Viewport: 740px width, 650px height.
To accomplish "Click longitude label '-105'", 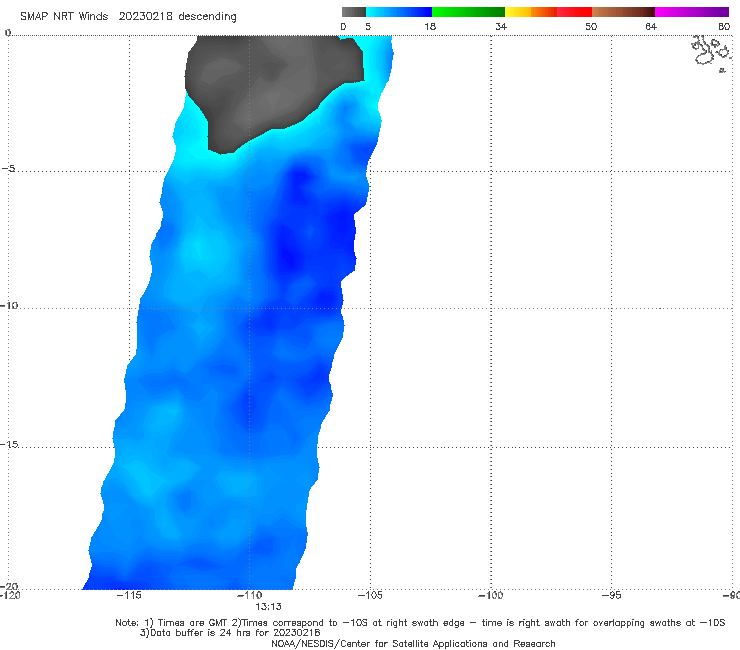I will [370, 595].
